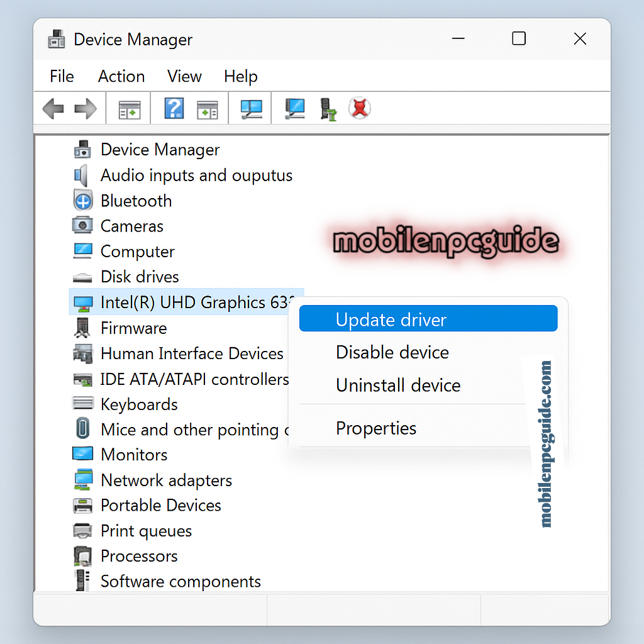Expand the Network adapters category

point(165,480)
